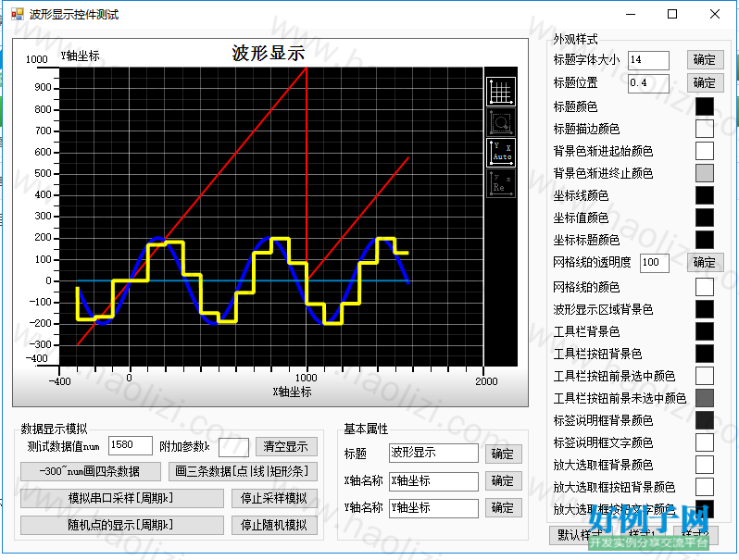The height and width of the screenshot is (560, 739).
Task: Open the 网格线的颜色 swatch
Action: click(x=705, y=287)
